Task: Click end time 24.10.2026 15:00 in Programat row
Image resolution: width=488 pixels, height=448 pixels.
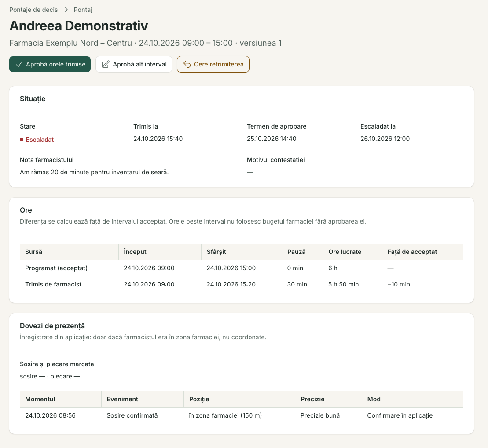Action: tap(231, 268)
